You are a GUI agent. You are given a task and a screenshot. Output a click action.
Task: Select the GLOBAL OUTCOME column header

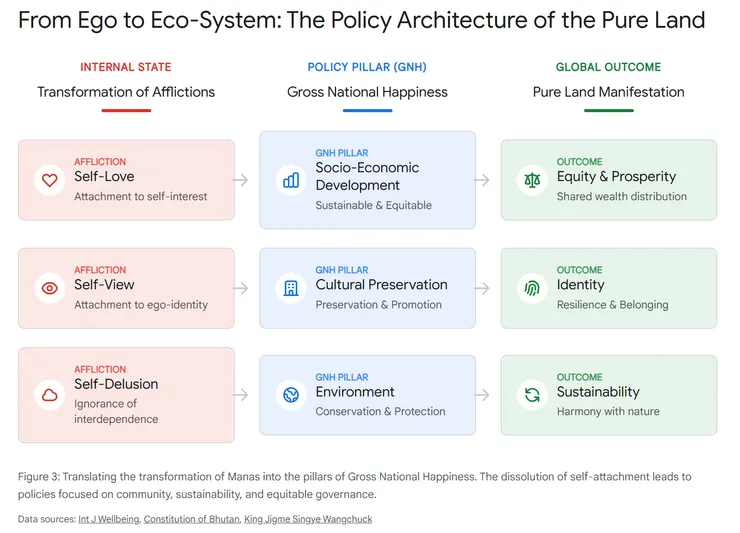tap(608, 67)
